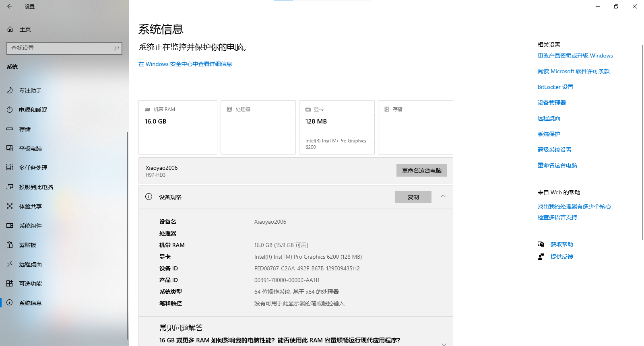Click the search magnifier icon in 查找设置

(116, 48)
